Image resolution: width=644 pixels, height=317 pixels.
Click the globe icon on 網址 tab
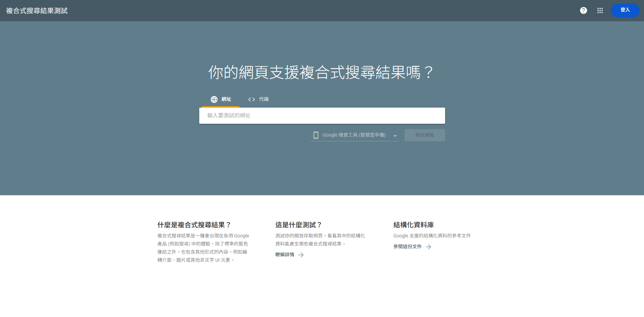[214, 99]
